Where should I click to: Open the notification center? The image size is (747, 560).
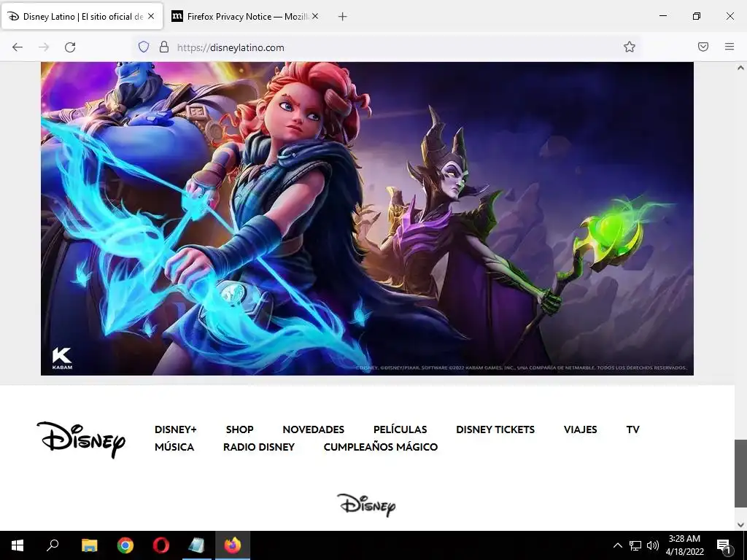(x=724, y=545)
